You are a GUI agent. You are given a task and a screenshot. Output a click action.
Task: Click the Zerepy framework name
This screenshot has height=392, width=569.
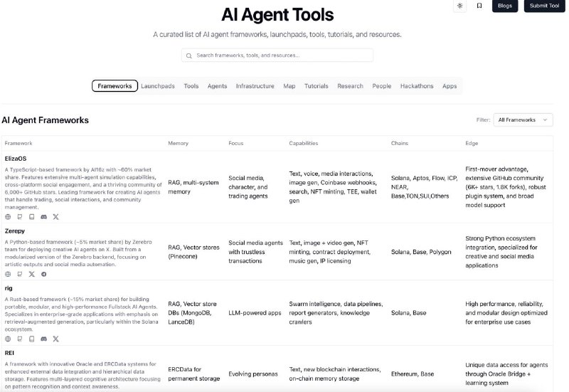coord(15,231)
